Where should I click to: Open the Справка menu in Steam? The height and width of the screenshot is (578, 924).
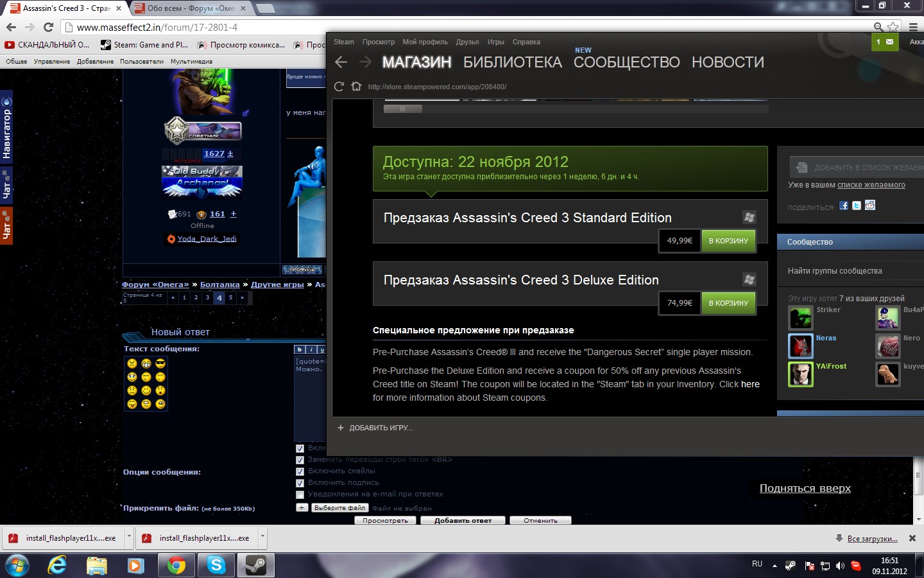click(x=526, y=42)
